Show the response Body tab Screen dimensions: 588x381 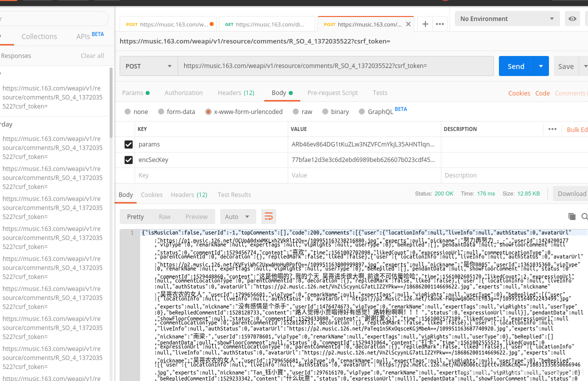(x=126, y=195)
